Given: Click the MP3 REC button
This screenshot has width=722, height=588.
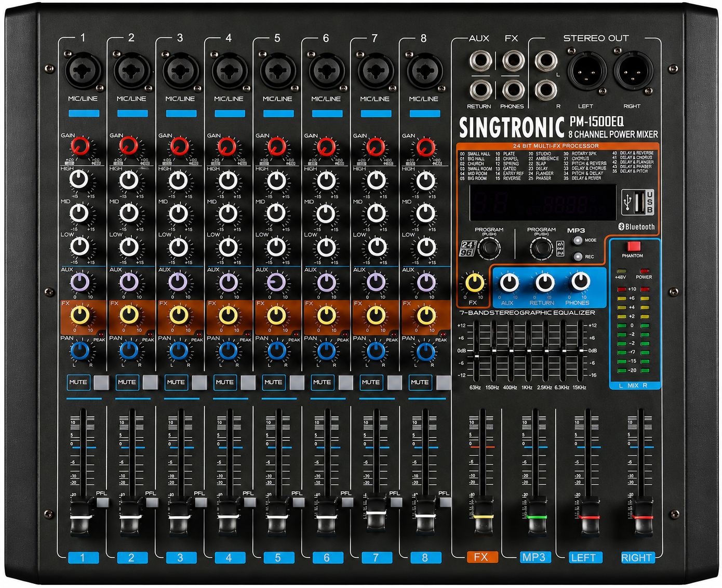Looking at the screenshot, I should (x=577, y=257).
